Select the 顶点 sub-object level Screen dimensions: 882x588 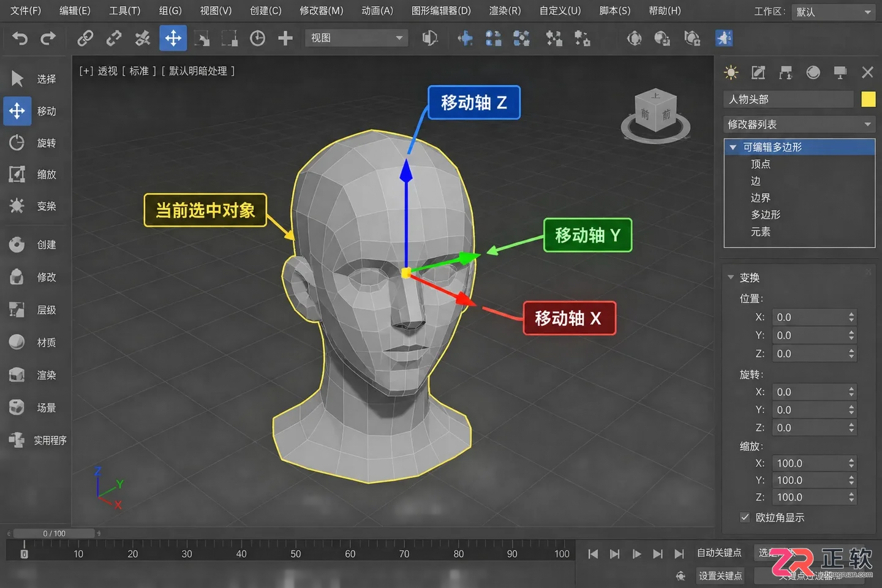[761, 164]
